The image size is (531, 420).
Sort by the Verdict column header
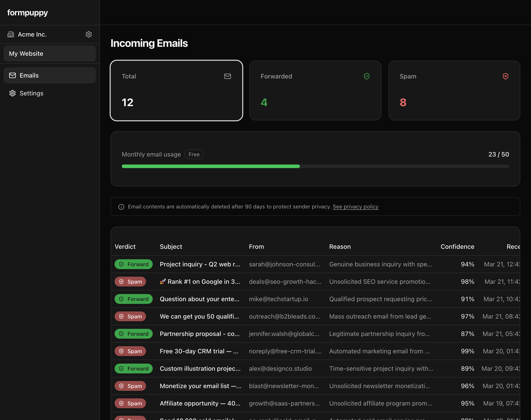click(125, 247)
